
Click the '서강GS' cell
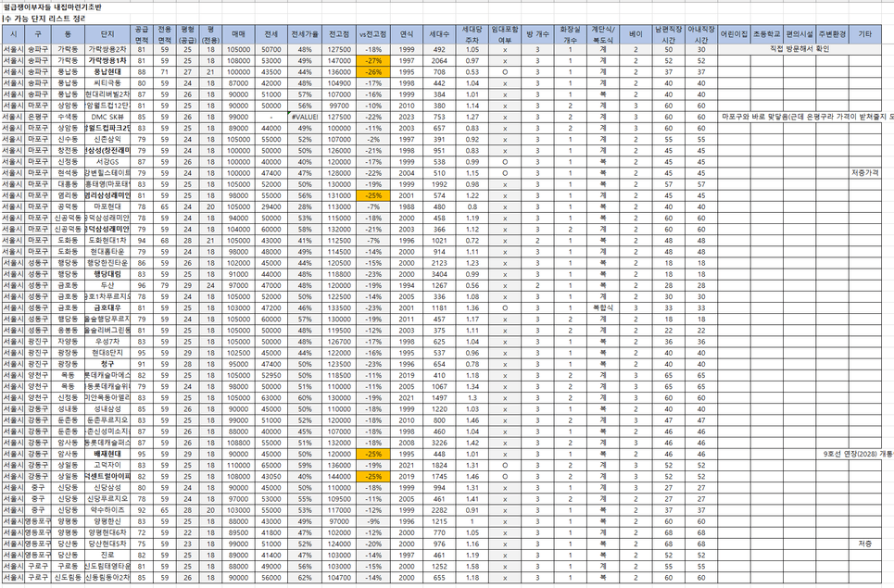pos(107,162)
